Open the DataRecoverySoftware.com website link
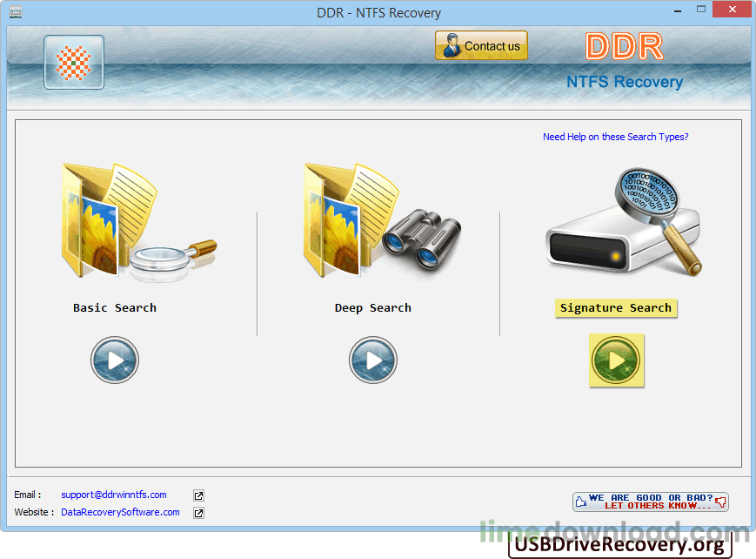Viewport: 756px width, 559px height. [x=120, y=512]
